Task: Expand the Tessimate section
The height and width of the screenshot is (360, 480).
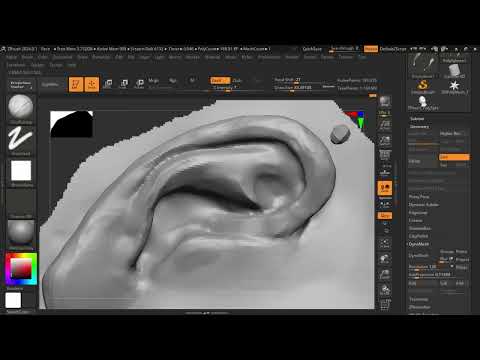Action: (x=419, y=299)
